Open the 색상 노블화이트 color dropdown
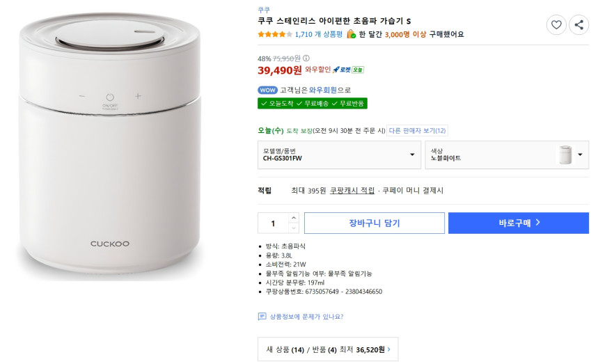Image resolution: width=591 pixels, height=364 pixels. 507,155
